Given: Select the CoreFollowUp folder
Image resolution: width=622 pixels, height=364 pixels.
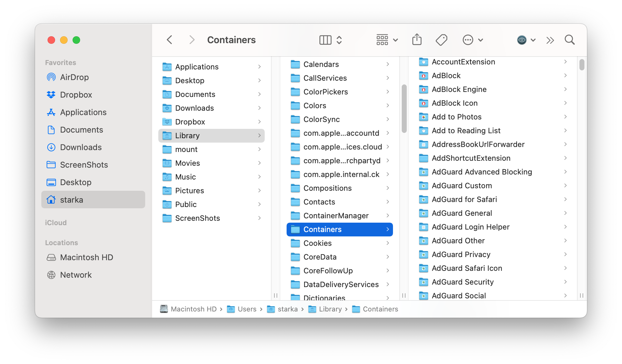Looking at the screenshot, I should tap(340, 271).
